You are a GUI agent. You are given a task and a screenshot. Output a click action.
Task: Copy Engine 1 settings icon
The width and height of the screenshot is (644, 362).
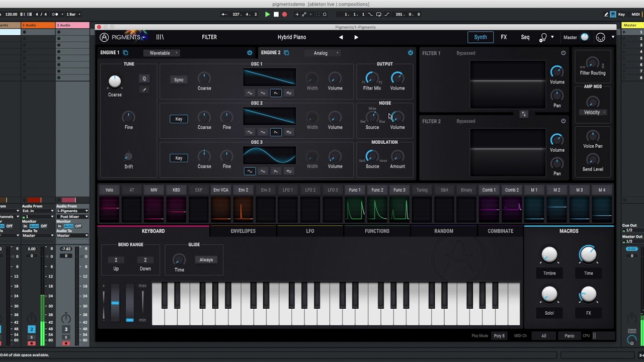coord(125,53)
